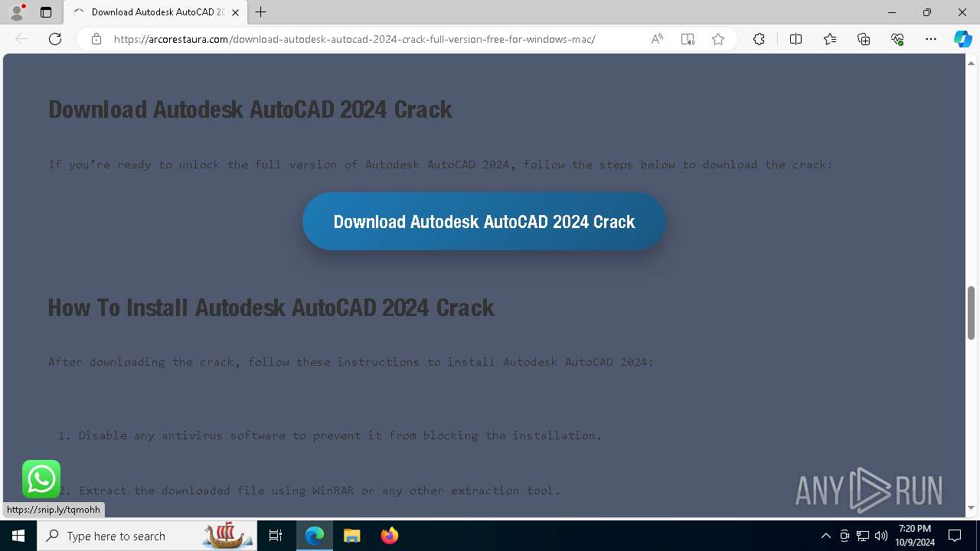Open the tab actions menu icon

[46, 12]
